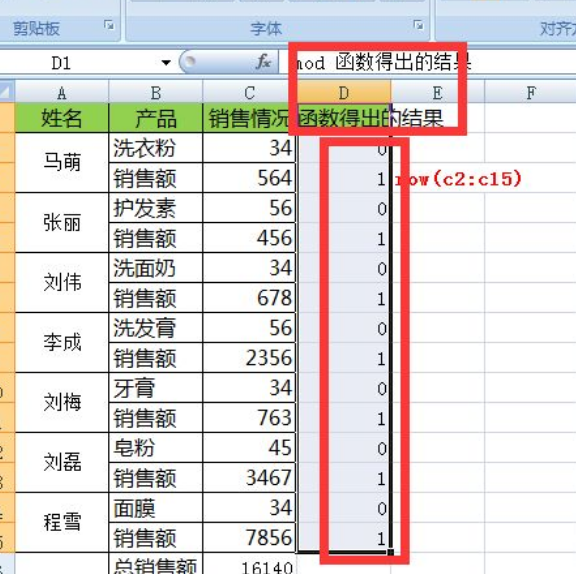Select the total value 16140
Viewport: 576px width, 574px height.
pyautogui.click(x=249, y=564)
